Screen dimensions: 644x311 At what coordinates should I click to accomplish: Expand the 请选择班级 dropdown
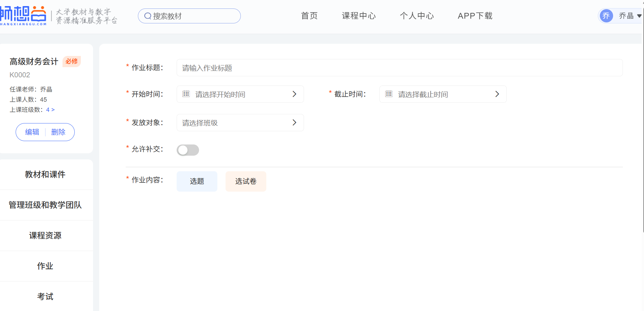click(294, 122)
